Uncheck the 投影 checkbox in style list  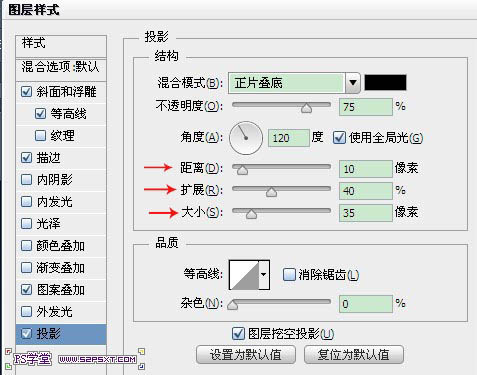[x=26, y=334]
